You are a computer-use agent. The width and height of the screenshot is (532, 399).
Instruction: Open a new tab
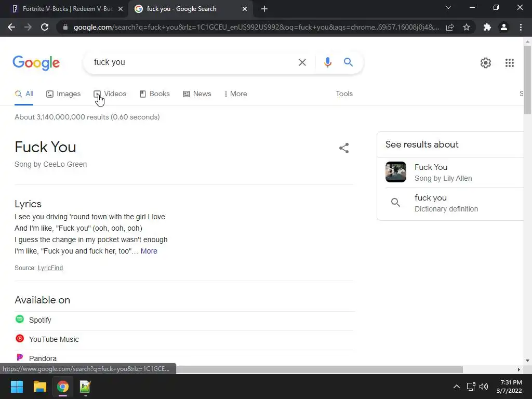[264, 9]
